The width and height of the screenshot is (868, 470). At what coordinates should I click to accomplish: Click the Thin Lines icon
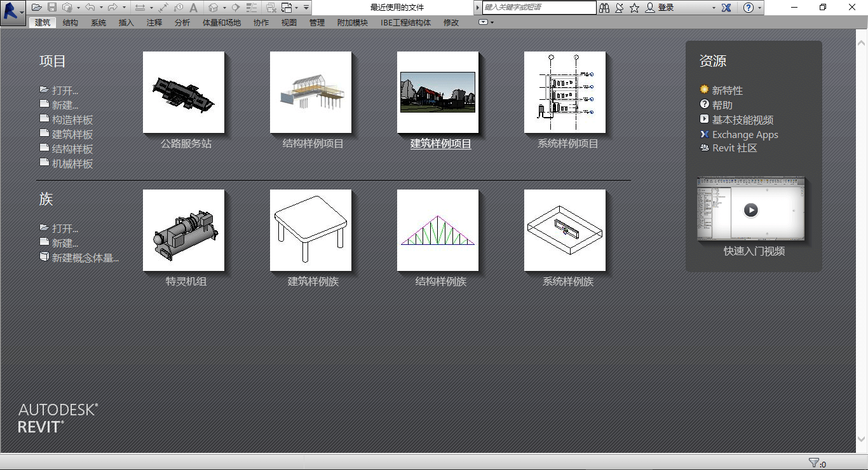[x=252, y=8]
